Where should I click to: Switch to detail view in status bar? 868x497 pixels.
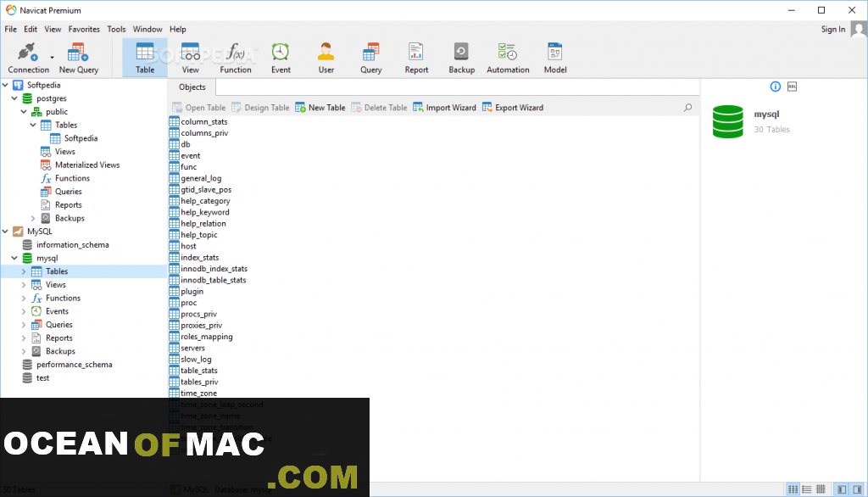[x=807, y=489]
